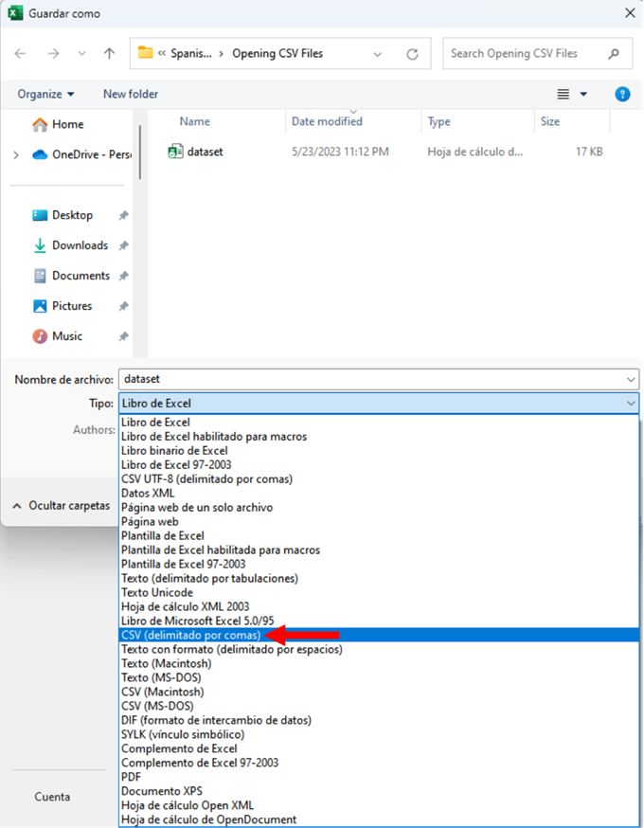Image resolution: width=644 pixels, height=828 pixels.
Task: Select CSV (delimitado por comas) option
Action: click(190, 635)
